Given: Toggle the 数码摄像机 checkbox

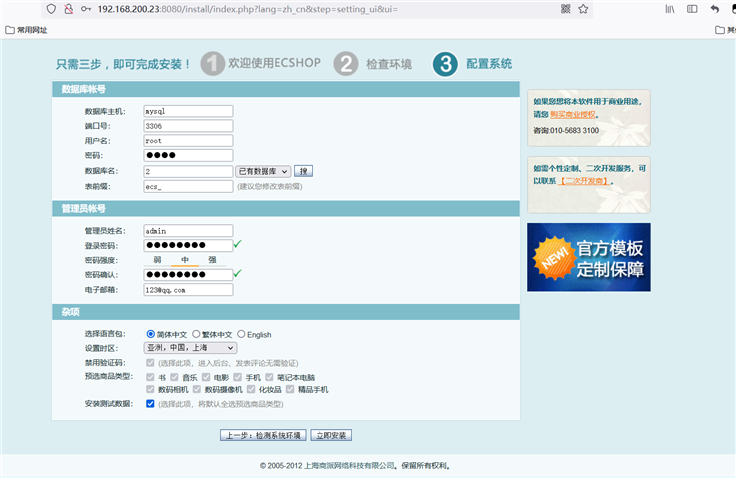Looking at the screenshot, I should click(x=197, y=389).
